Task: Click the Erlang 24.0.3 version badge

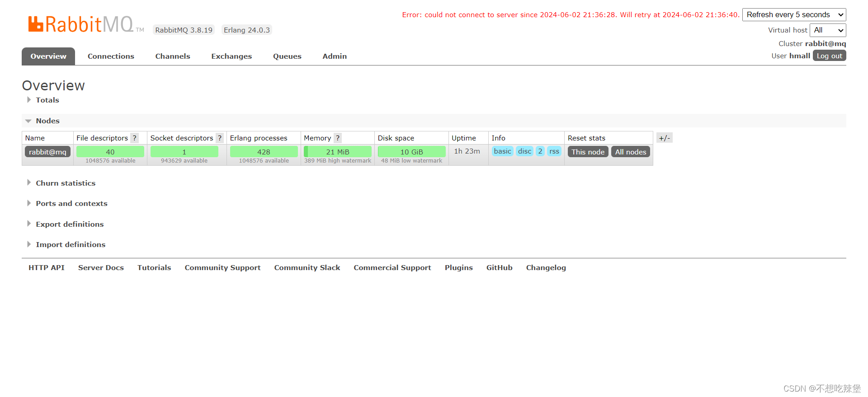Action: [247, 30]
